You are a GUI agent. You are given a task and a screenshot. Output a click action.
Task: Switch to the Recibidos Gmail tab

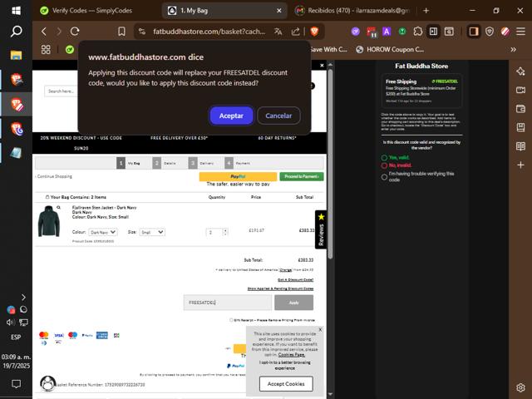(x=352, y=11)
